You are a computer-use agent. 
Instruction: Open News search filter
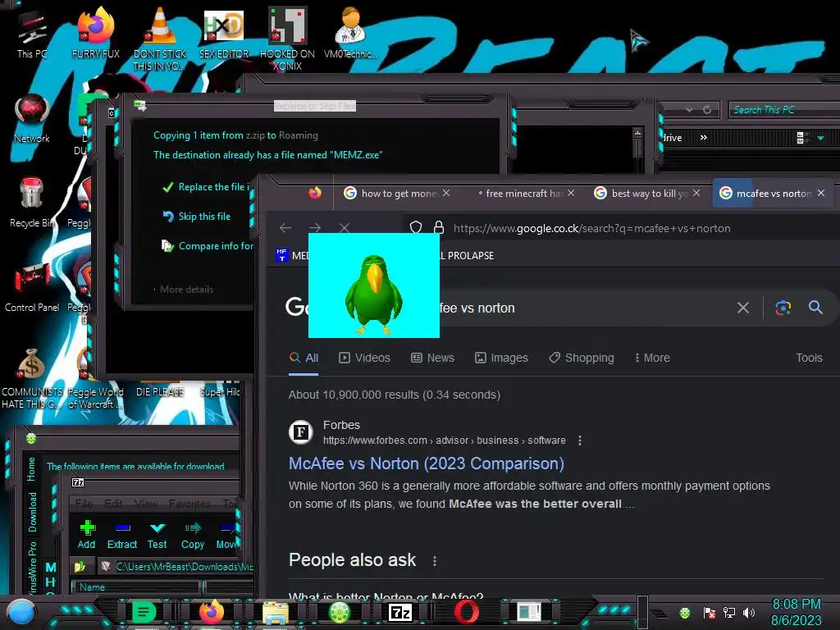coord(432,358)
